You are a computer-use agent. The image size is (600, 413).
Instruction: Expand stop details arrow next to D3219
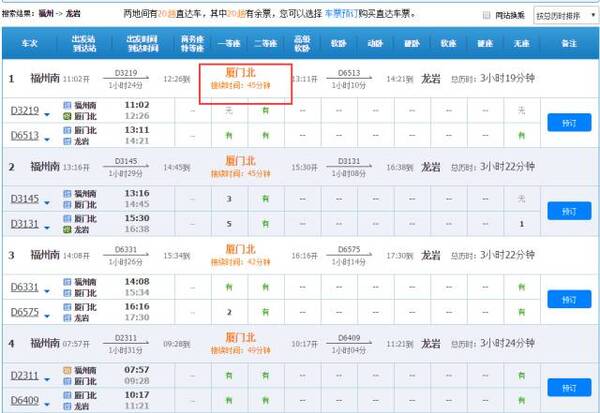click(x=46, y=112)
